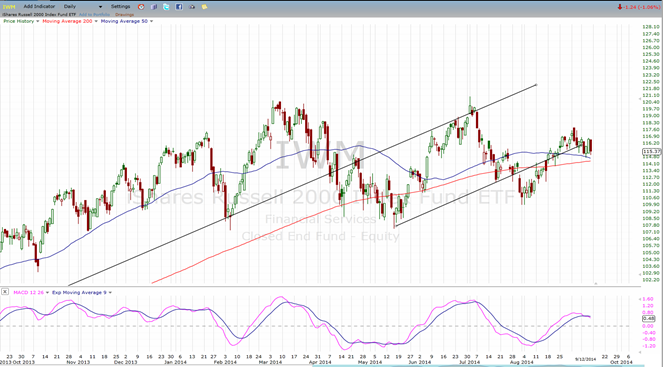Close the MACD indicator pane
The width and height of the screenshot is (663, 367).
[5, 292]
